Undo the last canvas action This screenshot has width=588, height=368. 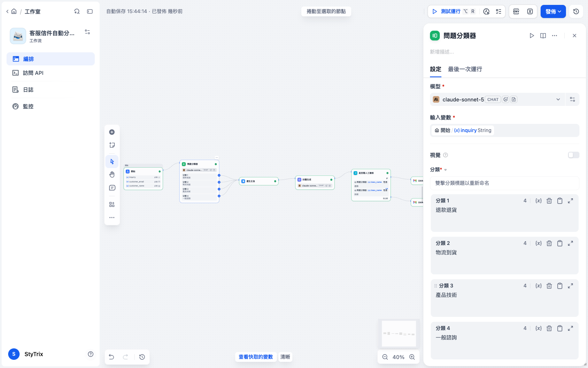(x=111, y=357)
